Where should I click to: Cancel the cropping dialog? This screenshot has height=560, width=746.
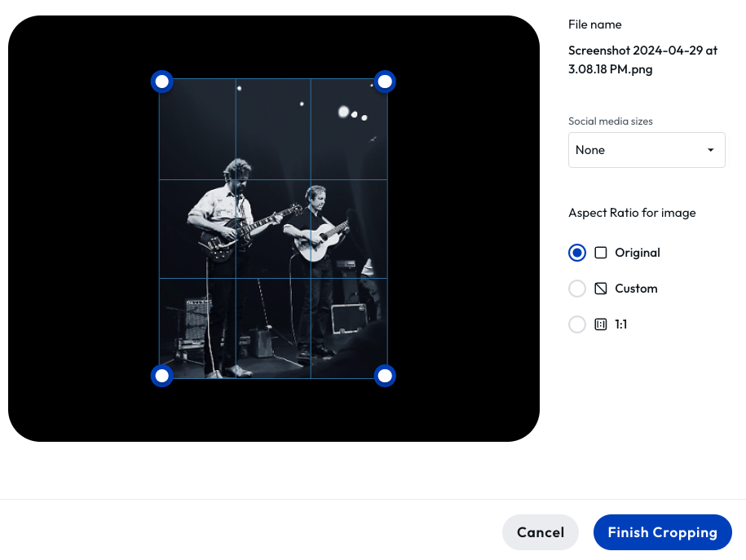point(541,532)
